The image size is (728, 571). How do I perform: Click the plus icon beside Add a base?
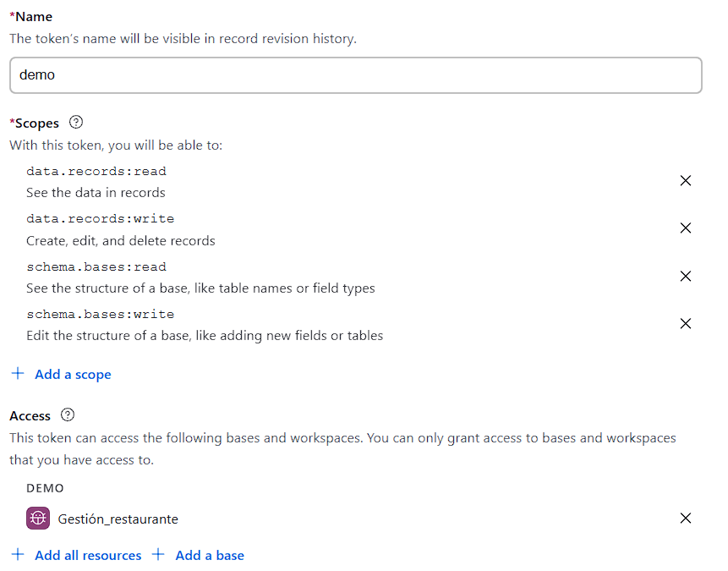(x=157, y=555)
